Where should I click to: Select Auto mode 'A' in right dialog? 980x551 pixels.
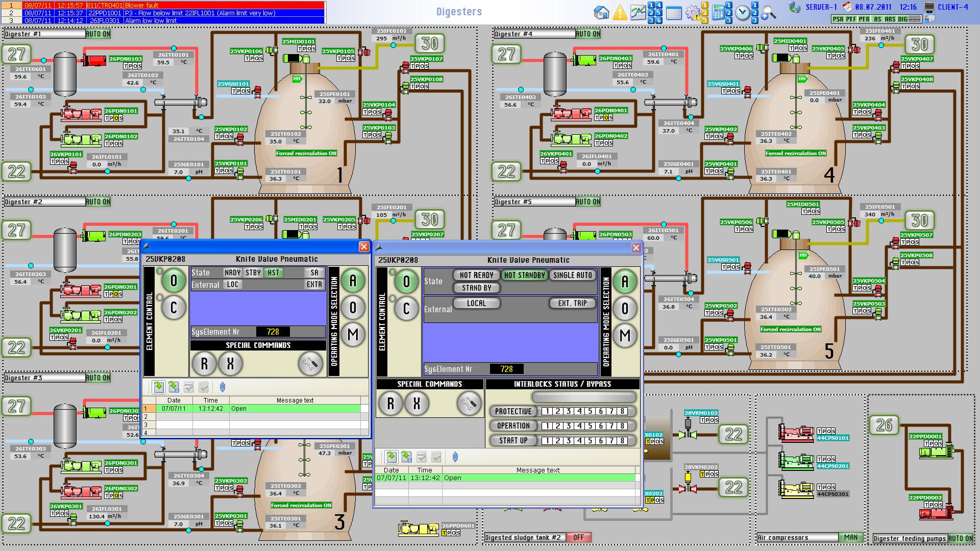(x=625, y=282)
